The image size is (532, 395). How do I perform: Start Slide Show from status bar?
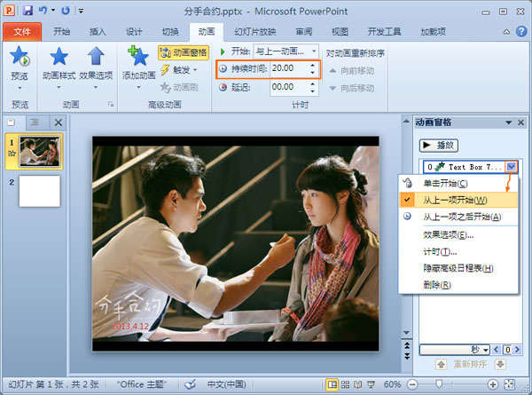pyautogui.click(x=371, y=384)
